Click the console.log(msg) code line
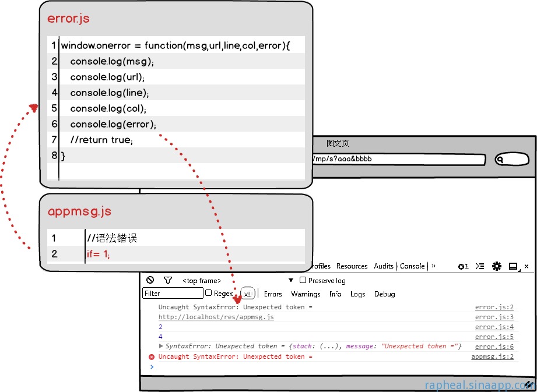This screenshot has height=392, width=537. coord(112,61)
